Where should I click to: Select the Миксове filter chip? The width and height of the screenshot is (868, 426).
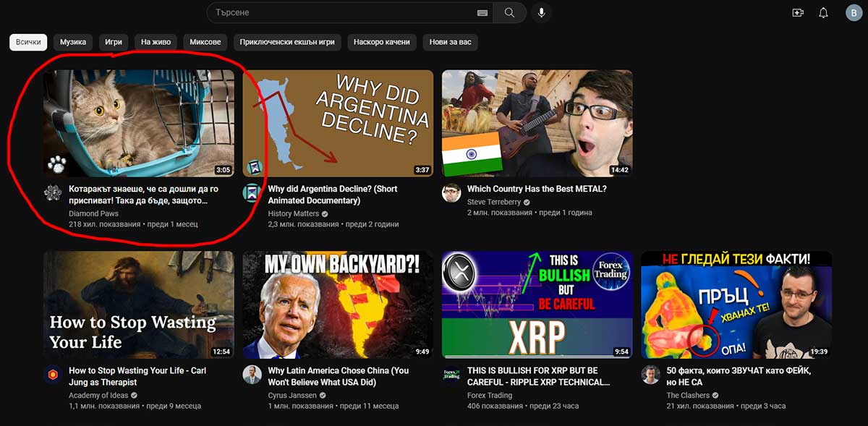(205, 42)
